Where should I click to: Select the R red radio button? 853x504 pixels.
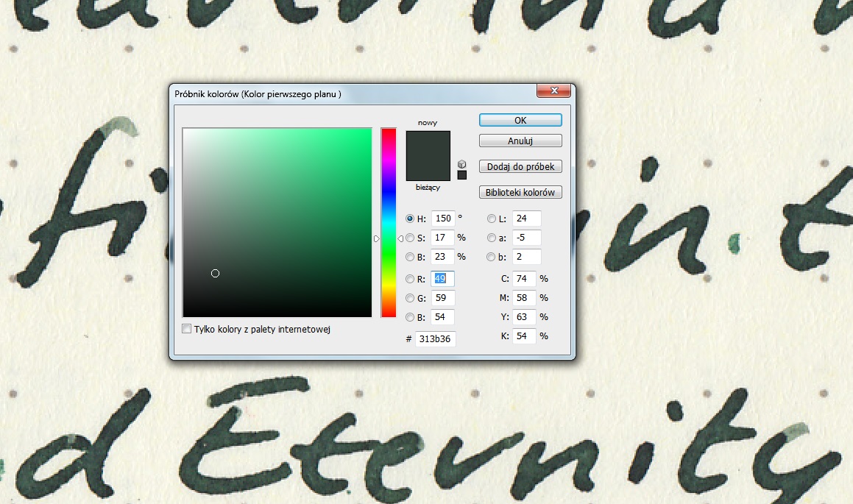410,279
